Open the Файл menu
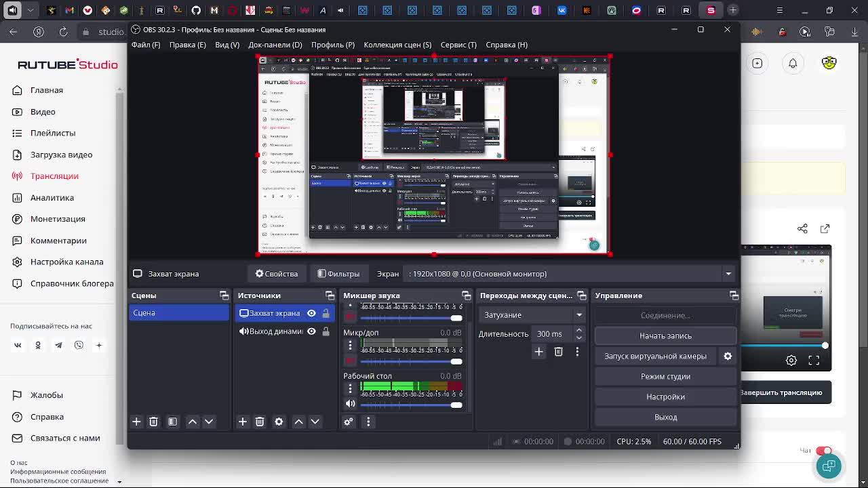 [x=146, y=45]
